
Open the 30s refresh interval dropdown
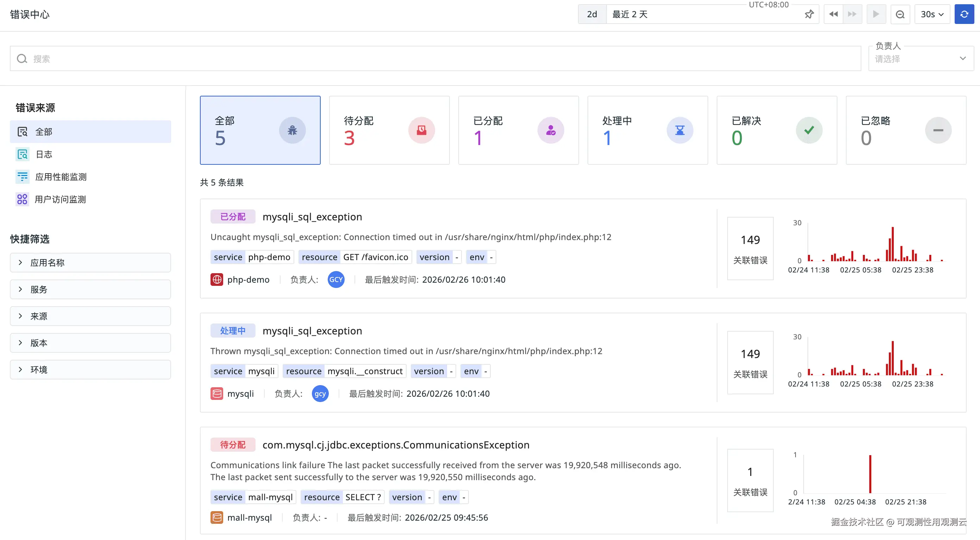932,14
